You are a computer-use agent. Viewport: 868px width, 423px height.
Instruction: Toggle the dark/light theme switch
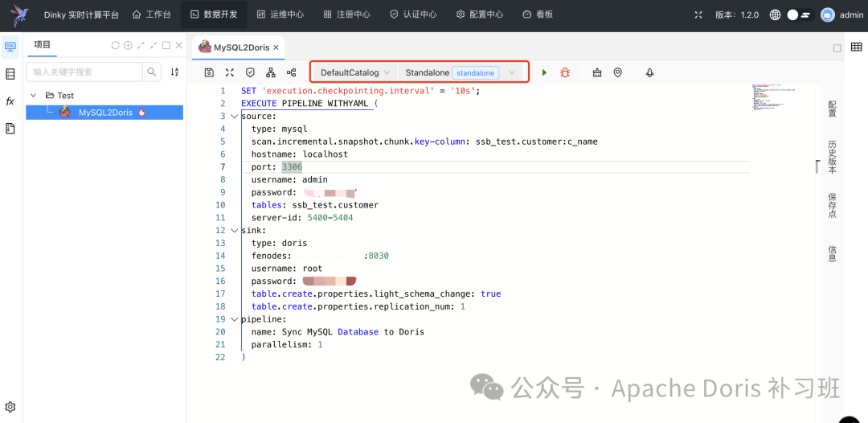pyautogui.click(x=799, y=15)
